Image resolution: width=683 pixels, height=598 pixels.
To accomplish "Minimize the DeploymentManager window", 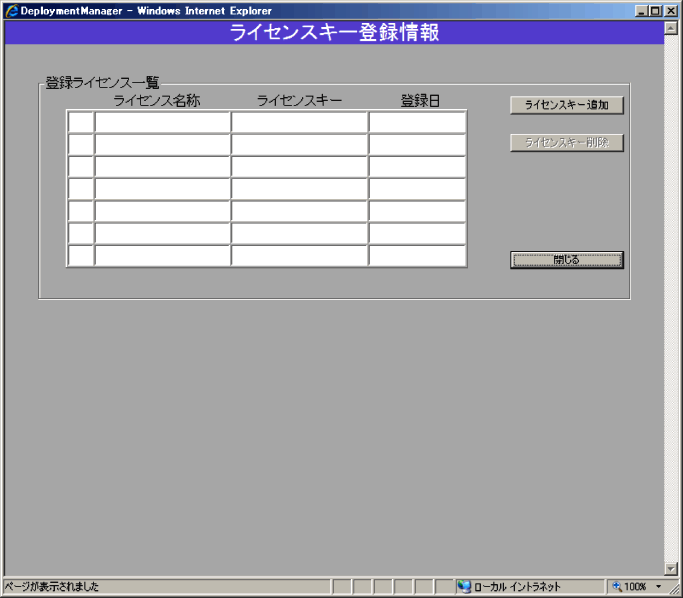I will tap(641, 11).
